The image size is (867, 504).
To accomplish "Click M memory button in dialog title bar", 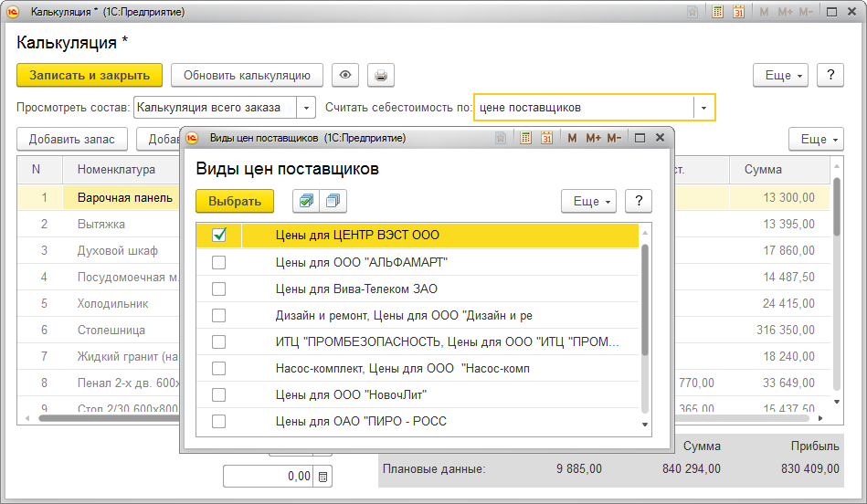I will [x=572, y=138].
